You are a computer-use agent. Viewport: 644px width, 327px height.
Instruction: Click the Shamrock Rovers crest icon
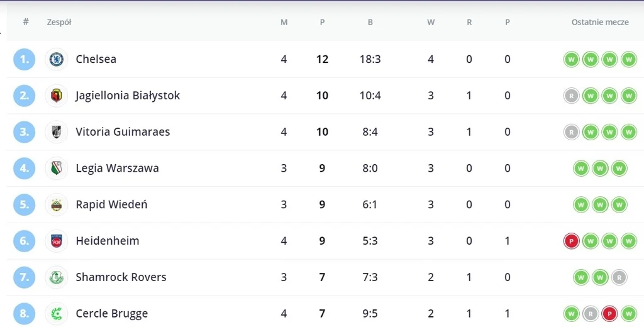tap(56, 277)
